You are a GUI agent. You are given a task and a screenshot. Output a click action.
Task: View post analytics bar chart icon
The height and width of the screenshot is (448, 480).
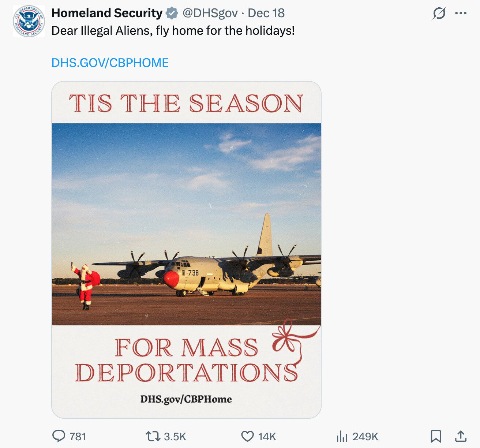(x=342, y=436)
